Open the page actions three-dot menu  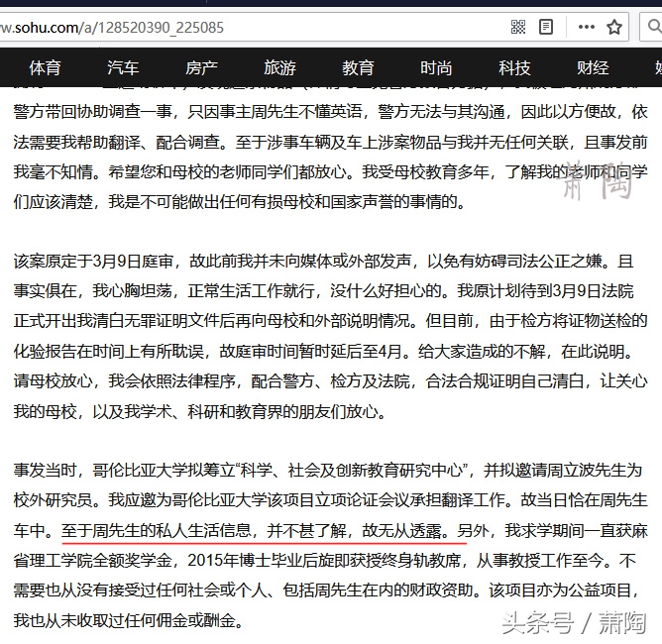[586, 27]
